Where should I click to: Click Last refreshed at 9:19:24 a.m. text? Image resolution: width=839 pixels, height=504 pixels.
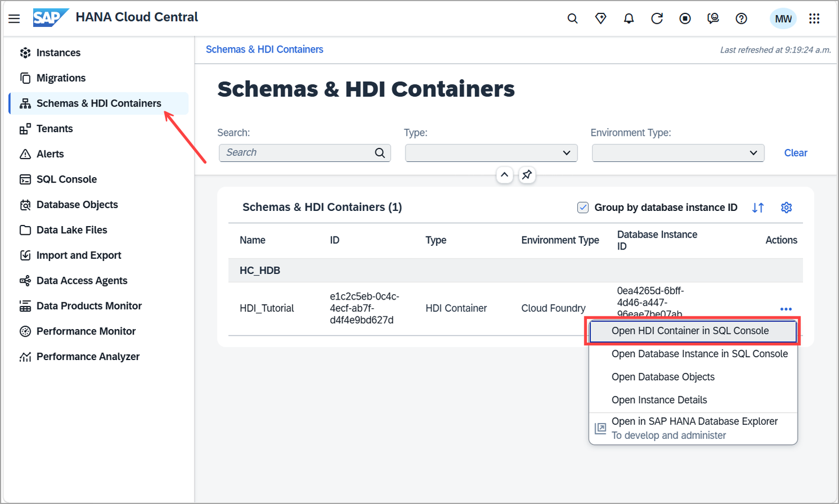pyautogui.click(x=775, y=50)
